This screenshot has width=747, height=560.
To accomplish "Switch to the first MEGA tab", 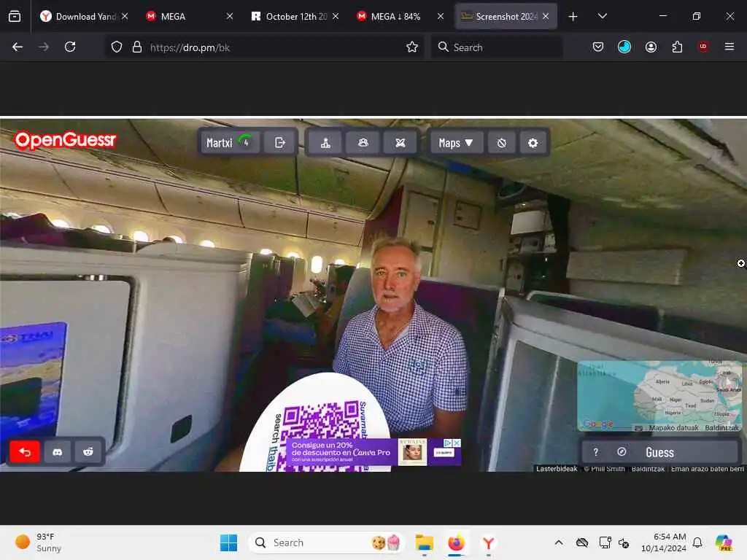I will point(189,16).
